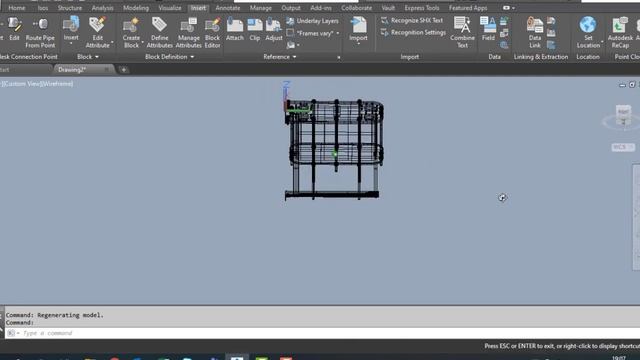Open the Data Link tool
The image size is (640, 360).
[x=535, y=33]
